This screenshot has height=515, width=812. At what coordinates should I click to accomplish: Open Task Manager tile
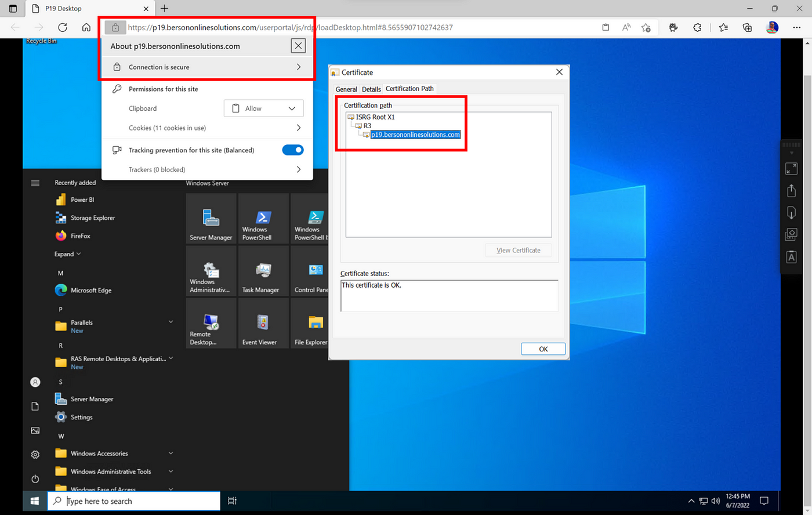pos(263,270)
